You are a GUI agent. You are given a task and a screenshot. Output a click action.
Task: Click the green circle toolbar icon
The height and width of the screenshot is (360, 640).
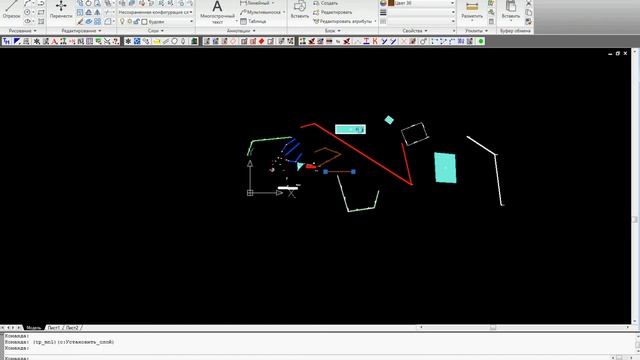[481, 41]
